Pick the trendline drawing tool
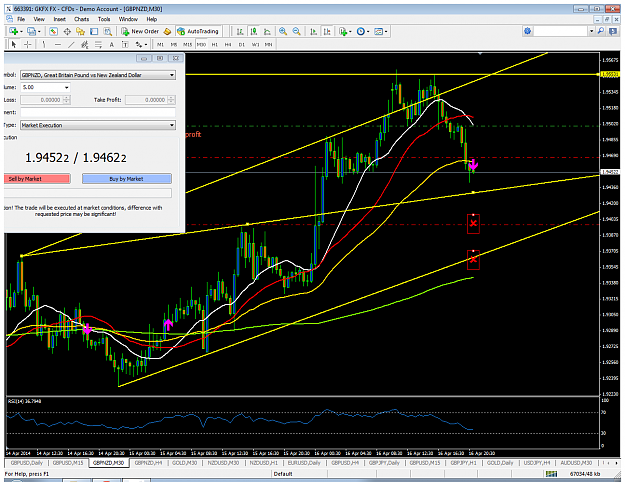This screenshot has width=625, height=482. click(x=71, y=45)
